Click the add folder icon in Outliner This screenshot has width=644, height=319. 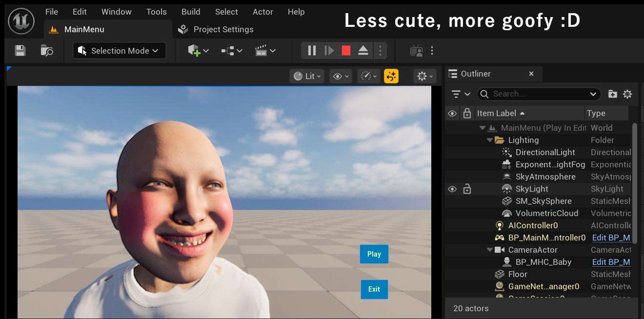coord(613,94)
